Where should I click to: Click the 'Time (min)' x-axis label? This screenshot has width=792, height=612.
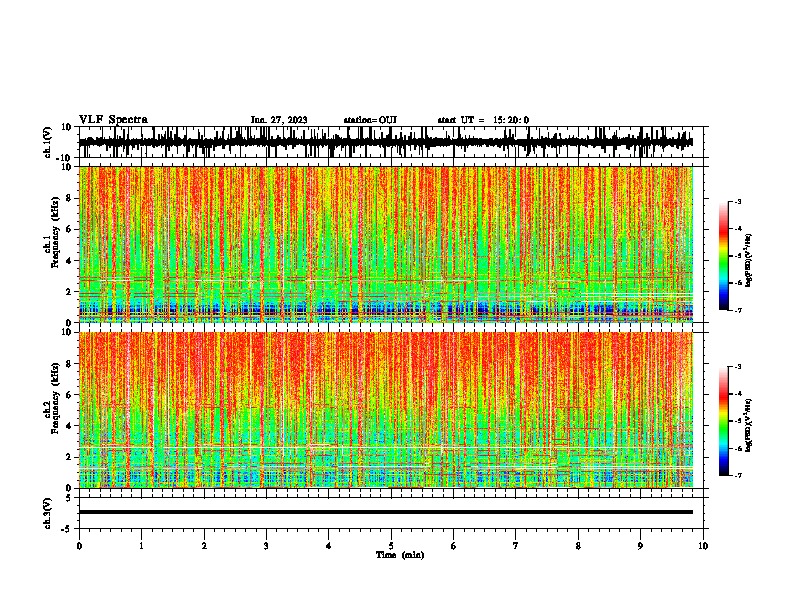click(400, 555)
